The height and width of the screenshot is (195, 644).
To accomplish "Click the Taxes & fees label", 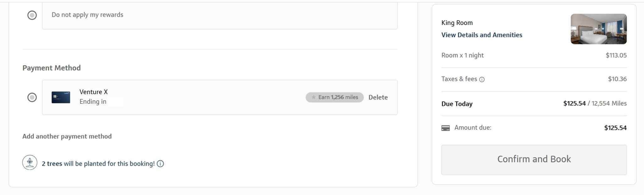I will click(459, 79).
